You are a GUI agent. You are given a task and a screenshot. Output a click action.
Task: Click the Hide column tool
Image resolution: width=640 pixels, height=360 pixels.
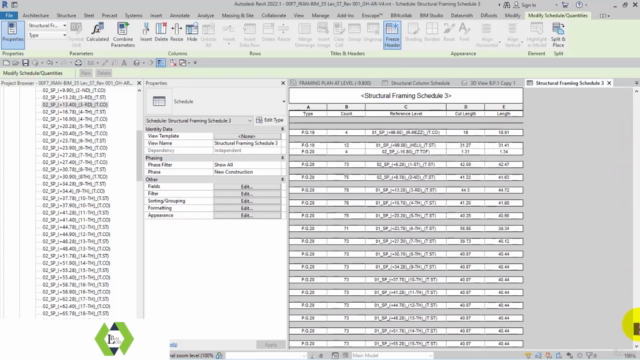[192, 32]
